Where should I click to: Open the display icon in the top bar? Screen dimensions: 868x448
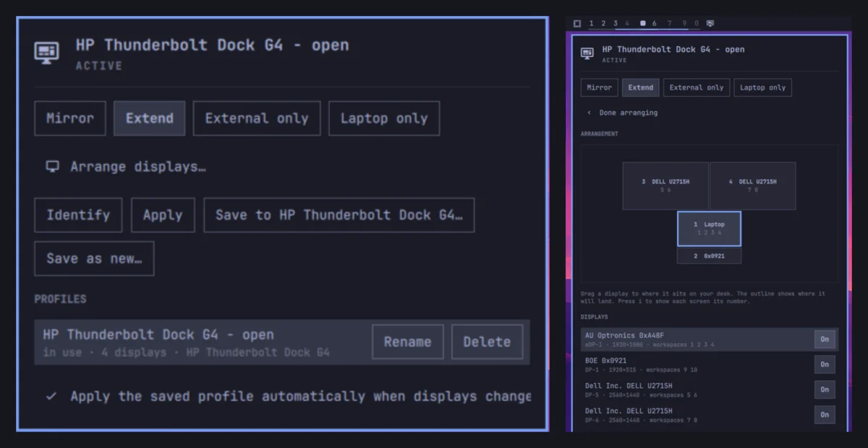(x=710, y=23)
